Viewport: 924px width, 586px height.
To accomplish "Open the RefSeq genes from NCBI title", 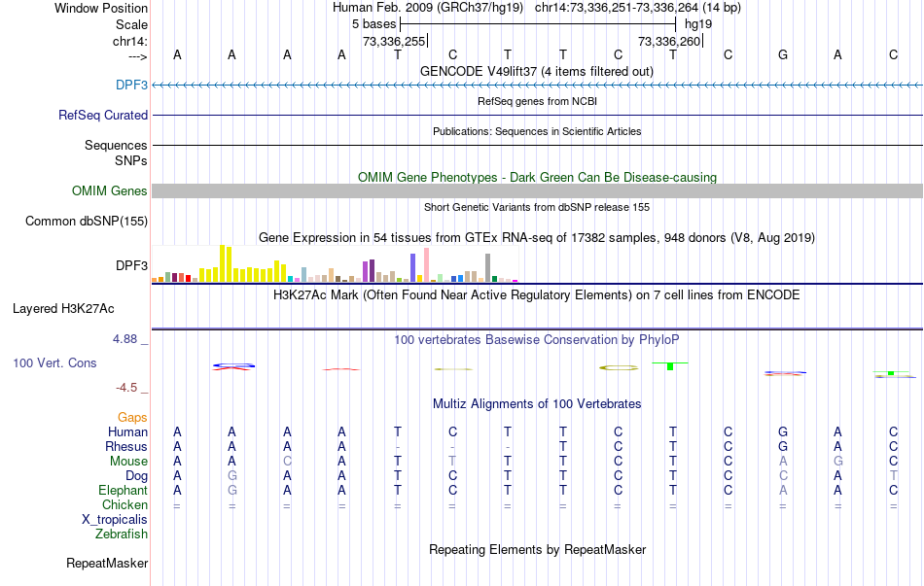I will pyautogui.click(x=537, y=101).
